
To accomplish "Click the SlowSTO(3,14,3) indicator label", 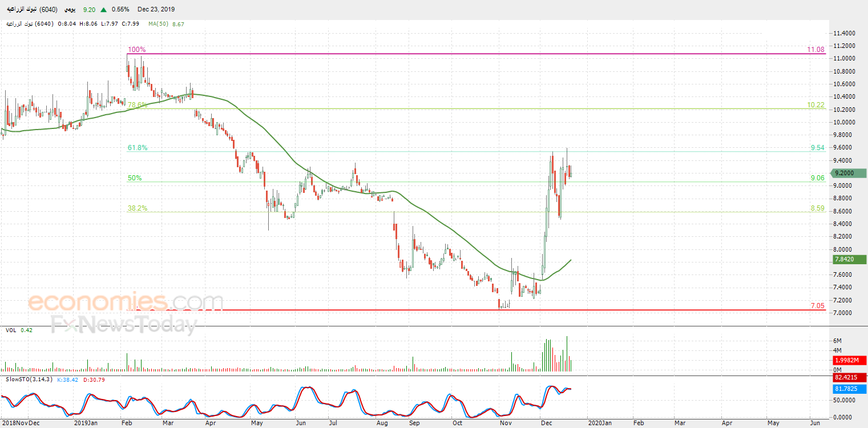I will pyautogui.click(x=30, y=379).
